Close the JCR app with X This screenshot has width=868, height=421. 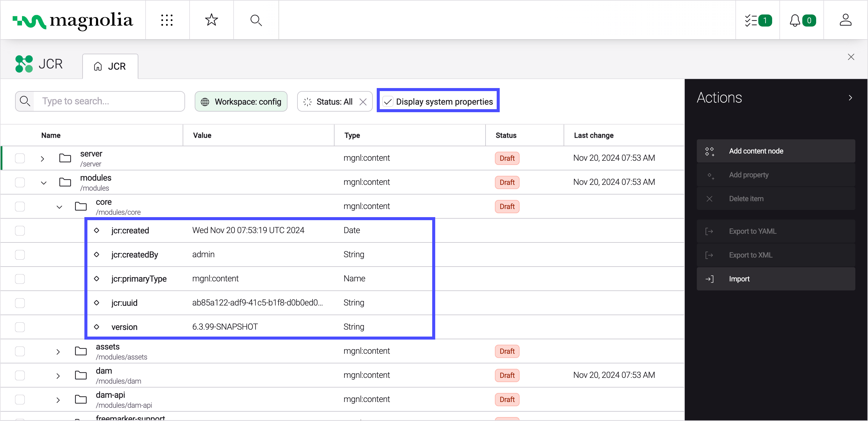tap(851, 57)
